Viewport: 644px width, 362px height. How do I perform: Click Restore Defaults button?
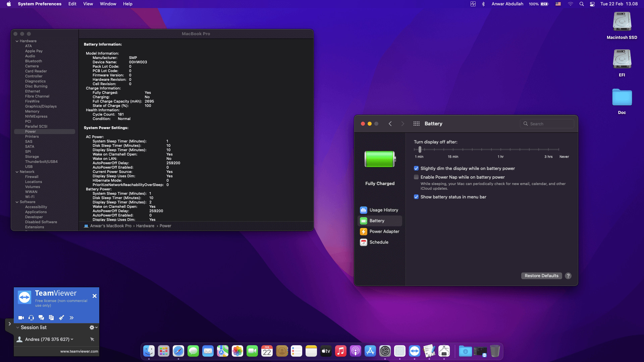point(541,276)
